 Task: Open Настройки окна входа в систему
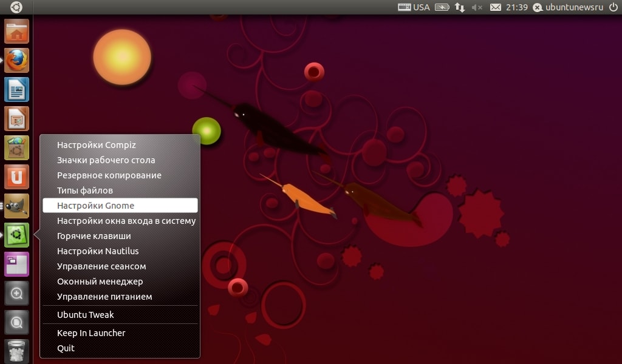coord(120,221)
